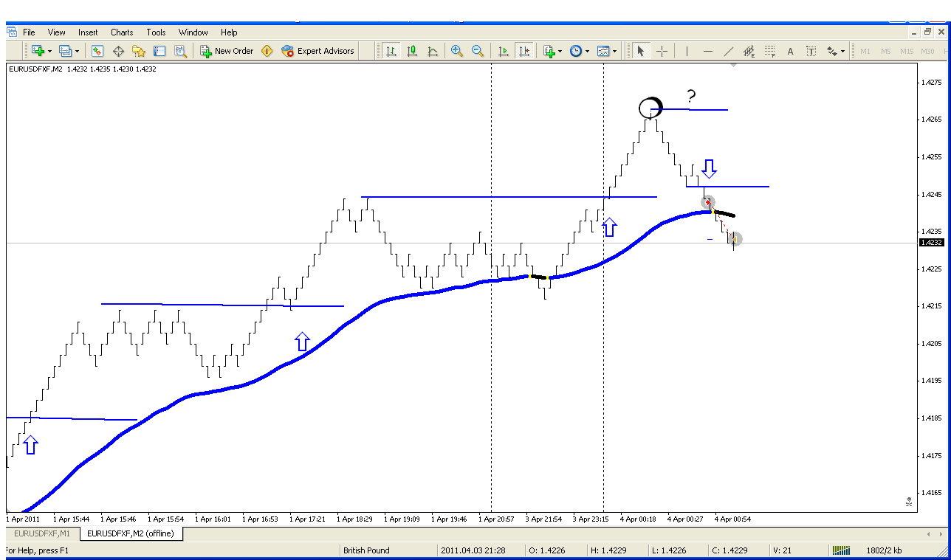Expand the New Chart dropdown arrow
Viewport: 951px width, 560px height.
click(x=49, y=52)
